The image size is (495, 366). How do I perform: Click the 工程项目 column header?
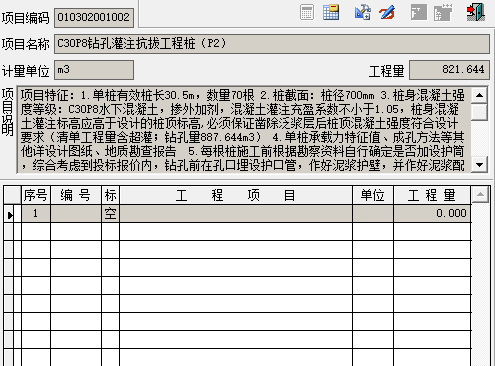coord(236,195)
